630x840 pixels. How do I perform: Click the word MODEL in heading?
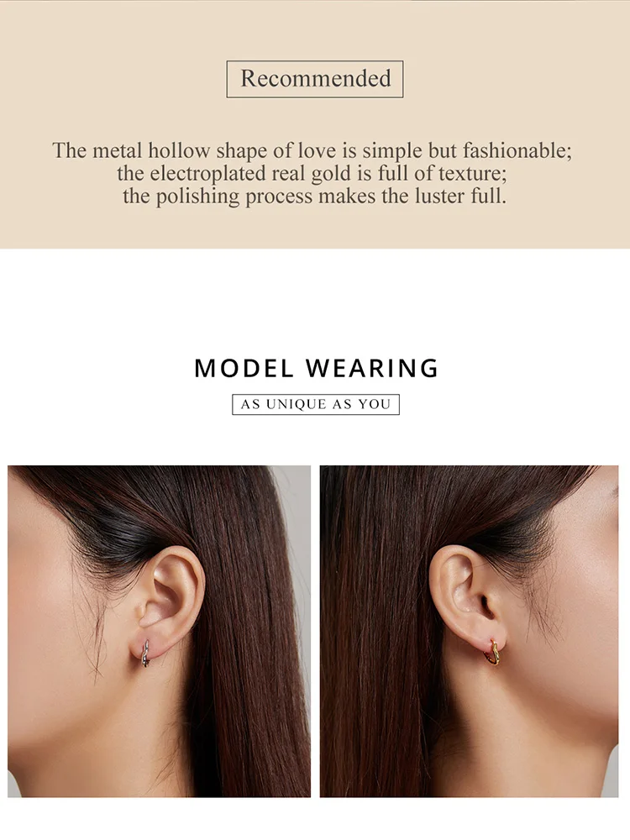coord(244,369)
